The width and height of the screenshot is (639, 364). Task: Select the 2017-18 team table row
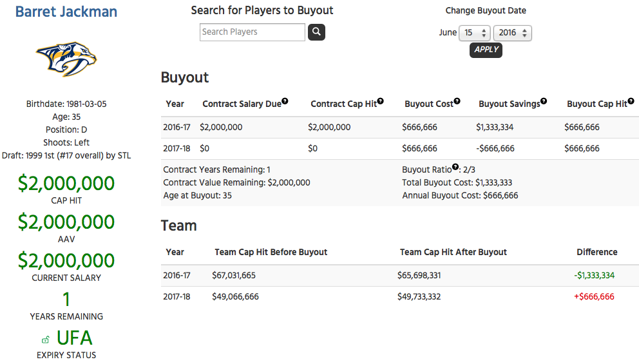(400, 297)
